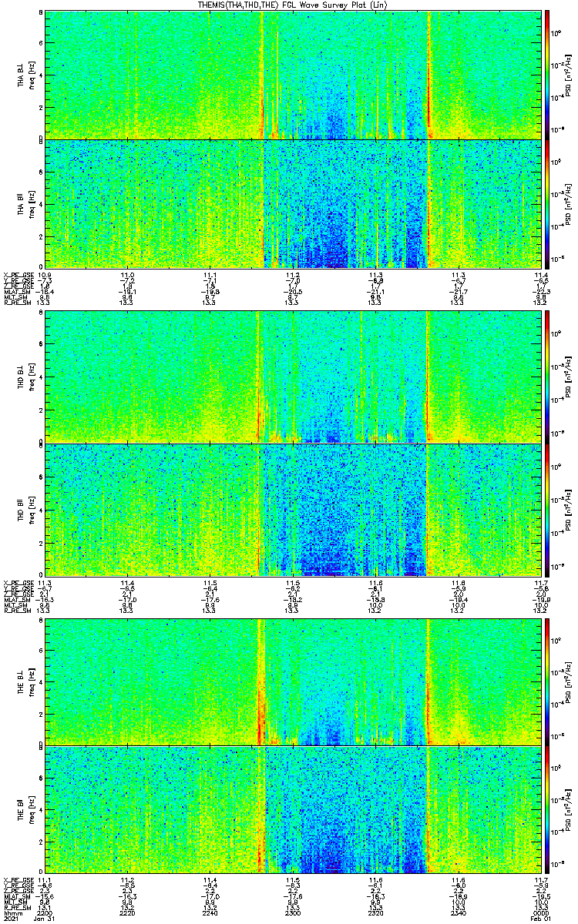Image resolution: width=578 pixels, height=924 pixels.
Task: Click PSD color bar beside THD B-parallel panel
Action: pyautogui.click(x=547, y=510)
